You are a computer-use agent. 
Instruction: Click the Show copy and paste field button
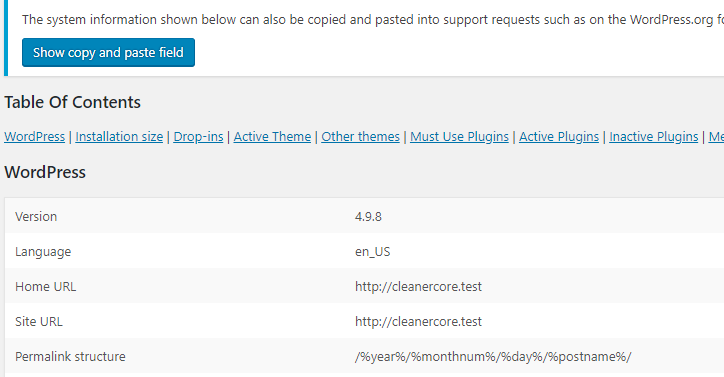tap(109, 53)
